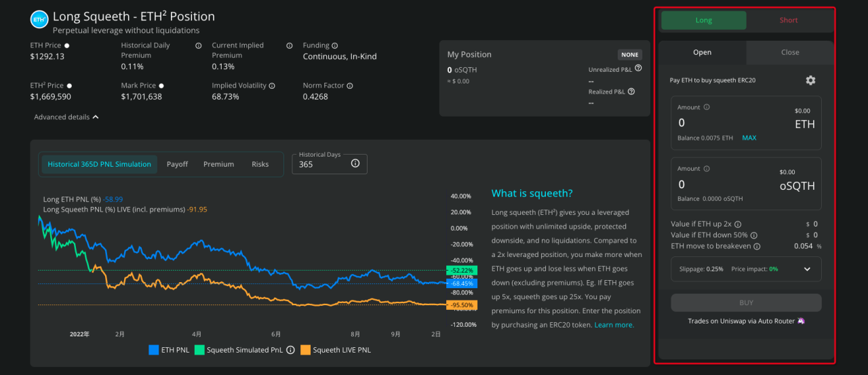Click the white dot next to ETH² Price
Screen dimensions: 868x375
click(69, 86)
